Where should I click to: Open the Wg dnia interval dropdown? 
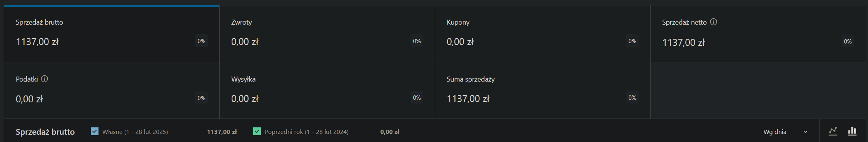[x=786, y=132]
